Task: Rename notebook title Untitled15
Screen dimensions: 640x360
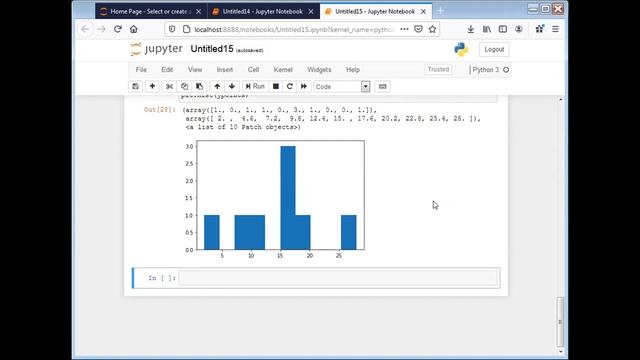Action: pyautogui.click(x=212, y=49)
